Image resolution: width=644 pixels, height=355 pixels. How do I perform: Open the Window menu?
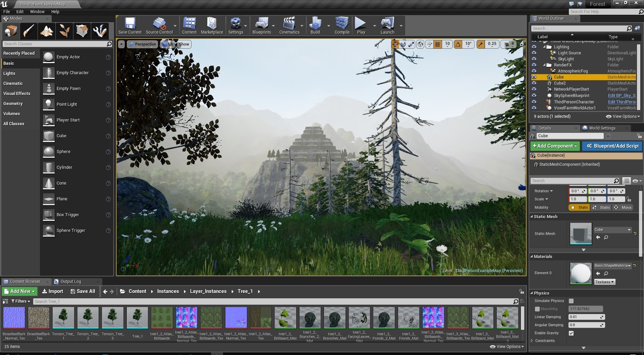click(37, 12)
